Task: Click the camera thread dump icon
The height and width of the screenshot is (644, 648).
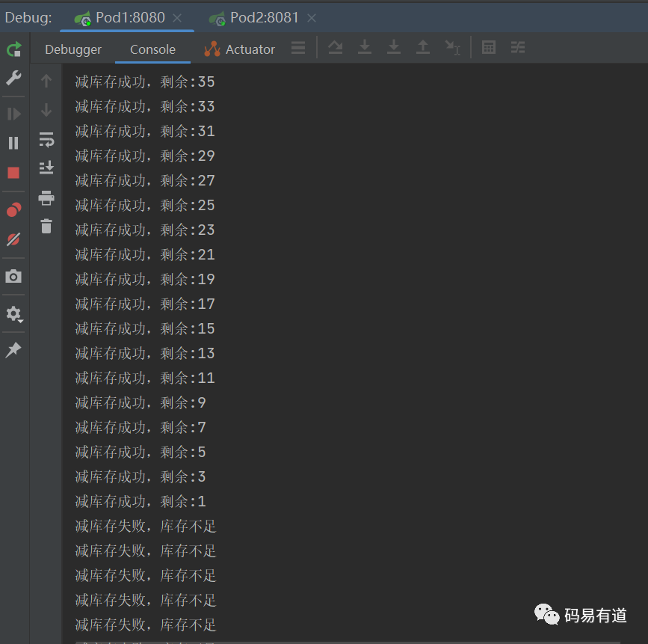Action: pos(13,277)
